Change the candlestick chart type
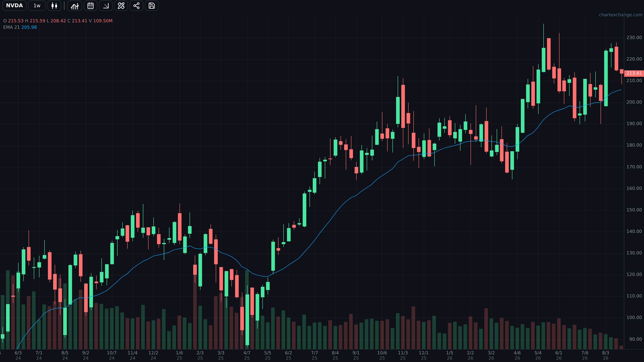 point(54,5)
